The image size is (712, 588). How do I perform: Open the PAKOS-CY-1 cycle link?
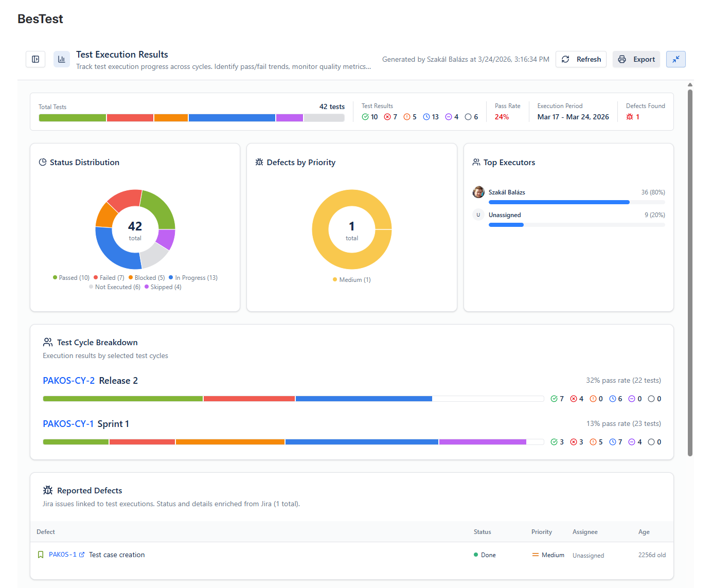tap(68, 424)
